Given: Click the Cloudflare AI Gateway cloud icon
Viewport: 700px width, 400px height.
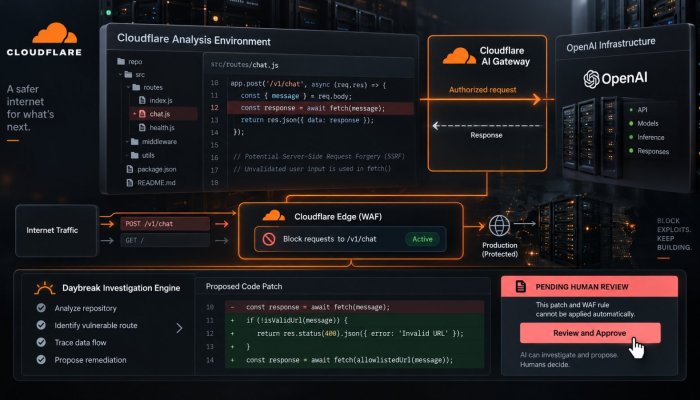Looking at the screenshot, I should point(459,57).
